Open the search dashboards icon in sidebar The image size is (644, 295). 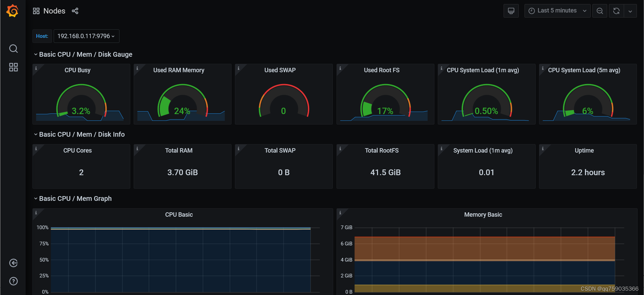[x=14, y=49]
